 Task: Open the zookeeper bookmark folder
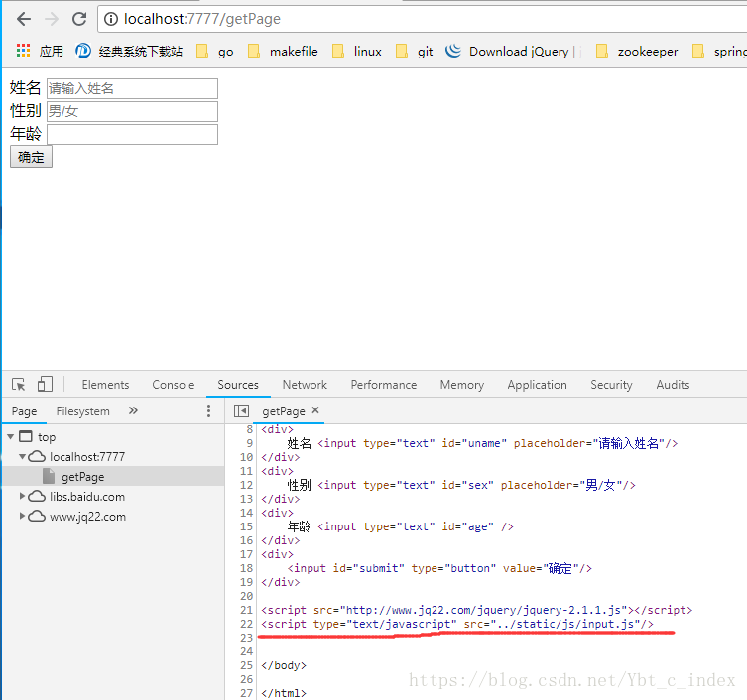(x=637, y=51)
